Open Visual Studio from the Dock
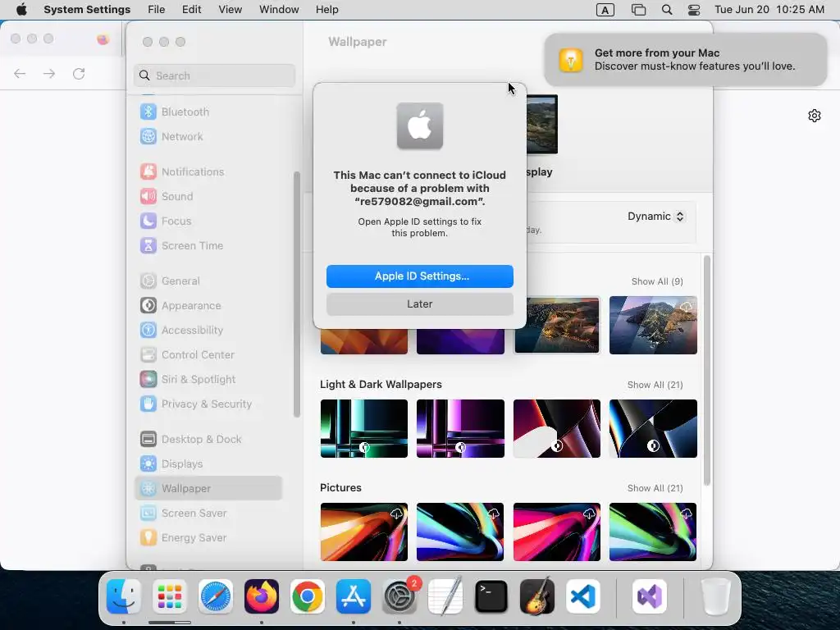This screenshot has height=630, width=840. [650, 597]
